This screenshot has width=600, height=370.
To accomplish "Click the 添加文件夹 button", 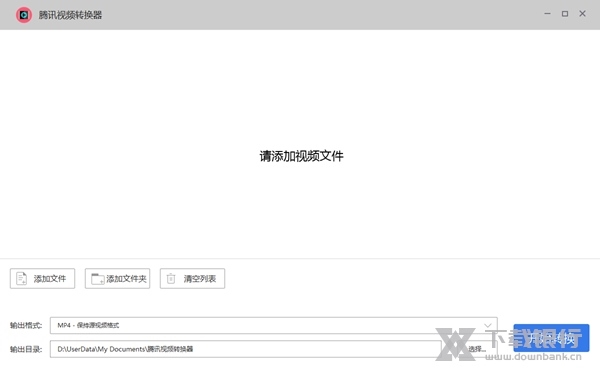I will coord(117,279).
